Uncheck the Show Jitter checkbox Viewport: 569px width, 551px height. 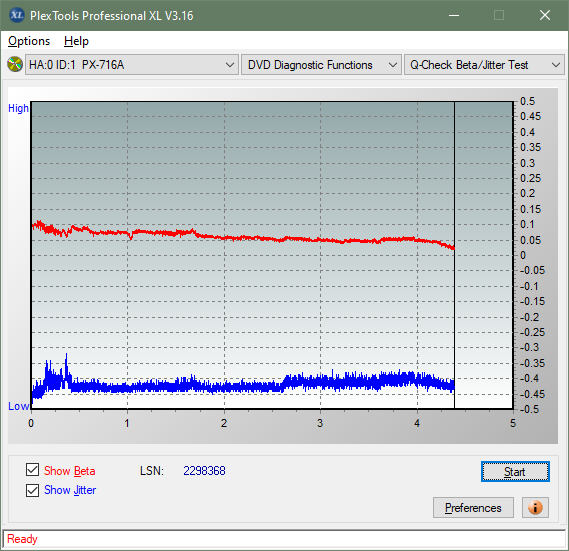pos(32,490)
